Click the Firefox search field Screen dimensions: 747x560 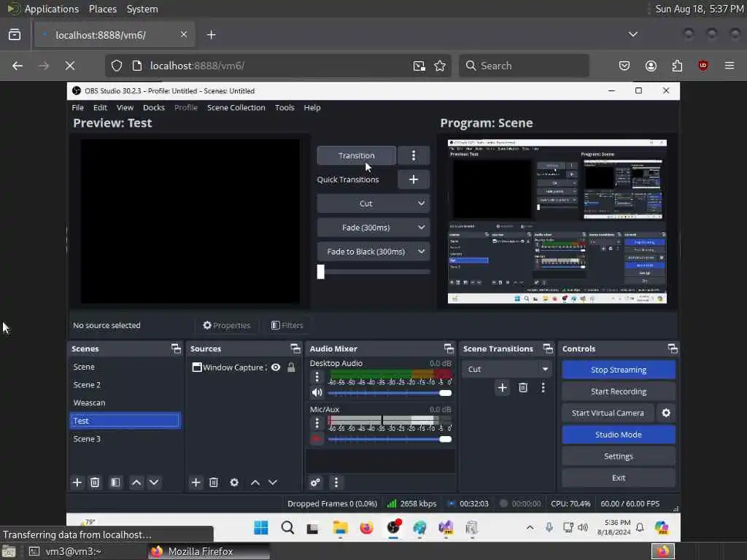point(524,66)
